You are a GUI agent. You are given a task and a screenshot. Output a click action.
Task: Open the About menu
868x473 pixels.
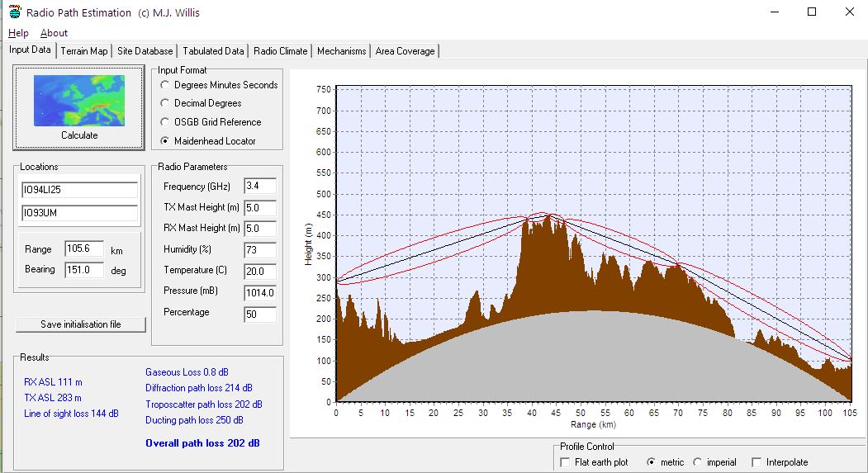[54, 33]
